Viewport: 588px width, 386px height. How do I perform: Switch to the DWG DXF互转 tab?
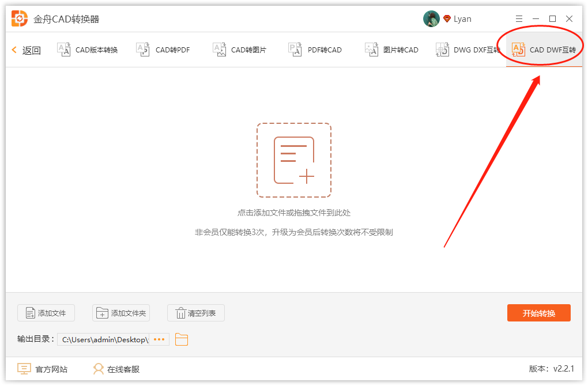[468, 50]
